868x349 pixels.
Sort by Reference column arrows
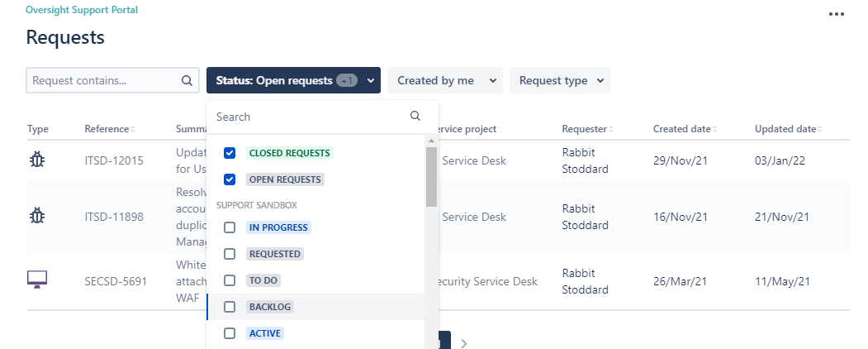coord(133,129)
